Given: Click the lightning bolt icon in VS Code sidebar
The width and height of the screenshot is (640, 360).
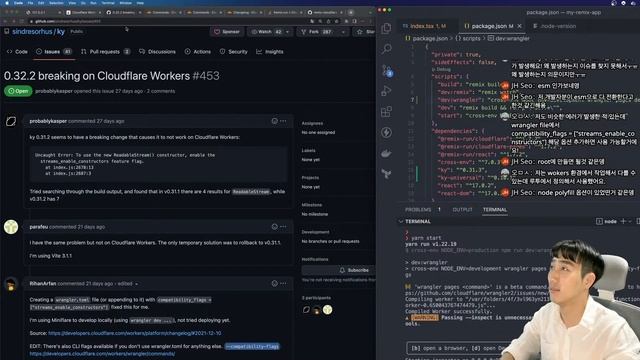Looking at the screenshot, I should pos(386,132).
